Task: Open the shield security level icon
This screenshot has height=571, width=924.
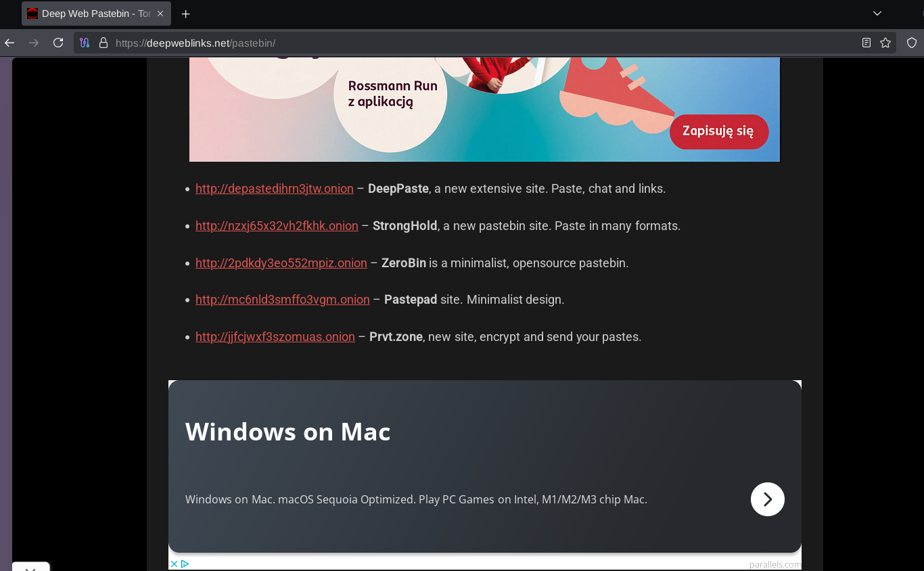Action: click(x=912, y=43)
